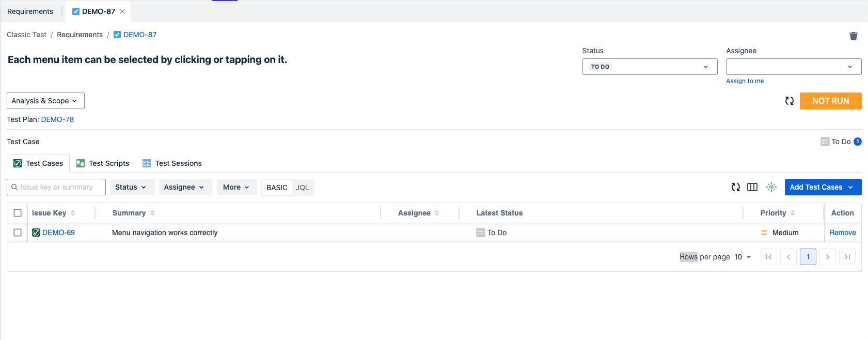Switch query mode to JQL
868x340 pixels.
click(302, 188)
